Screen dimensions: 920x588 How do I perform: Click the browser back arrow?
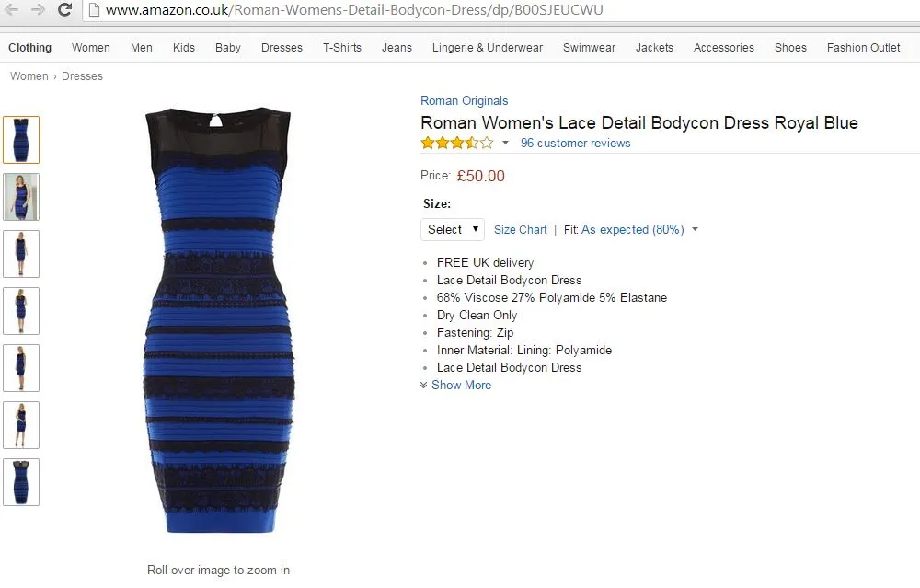click(11, 9)
